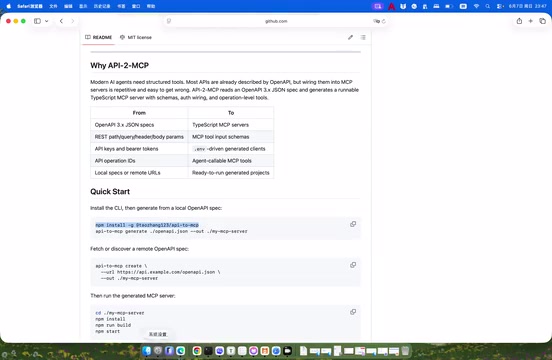Open Terminal from the Dock
The height and width of the screenshot is (360, 552).
[208, 350]
